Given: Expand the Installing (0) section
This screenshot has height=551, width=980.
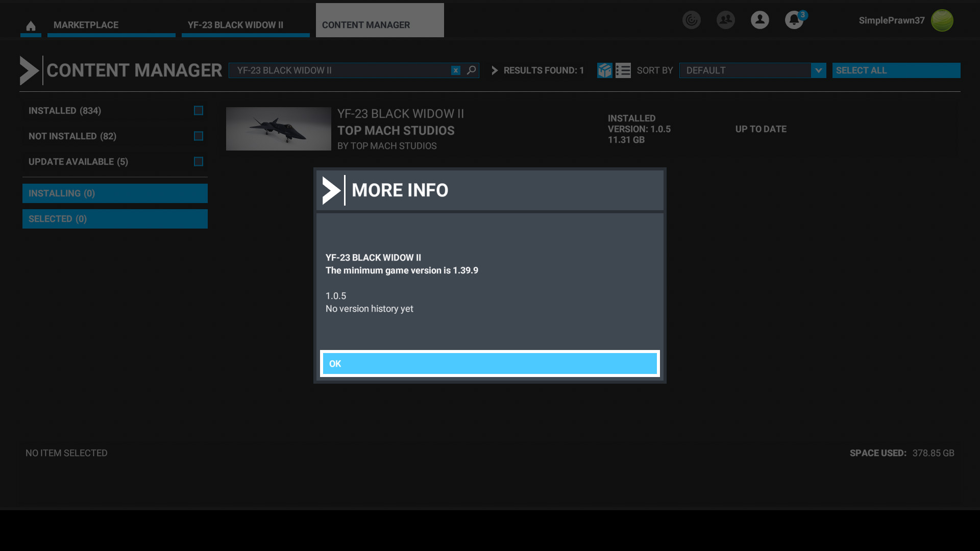Looking at the screenshot, I should (x=115, y=193).
